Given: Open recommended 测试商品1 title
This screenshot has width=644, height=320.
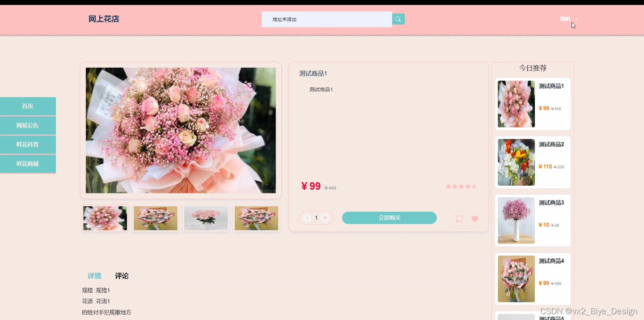Looking at the screenshot, I should pyautogui.click(x=551, y=86).
